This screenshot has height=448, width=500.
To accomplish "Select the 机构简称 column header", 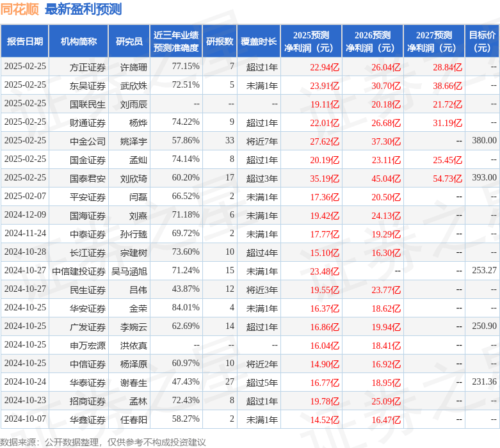I will click(x=79, y=41).
